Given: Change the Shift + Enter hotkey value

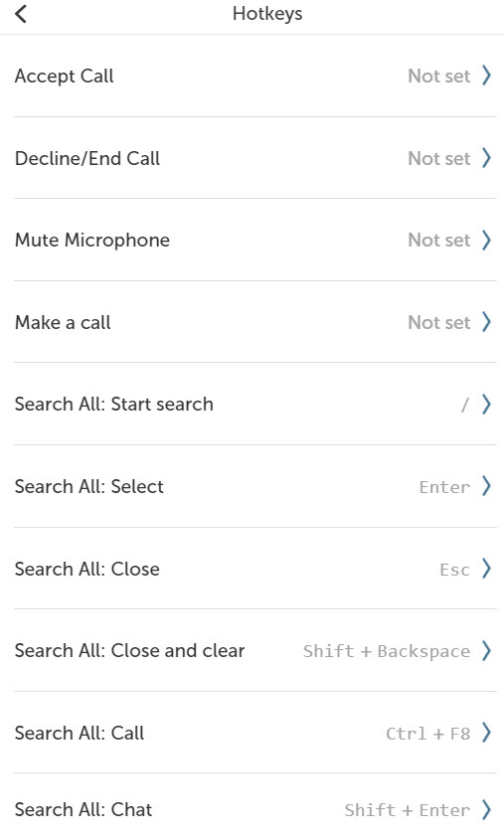Looking at the screenshot, I should [x=407, y=810].
